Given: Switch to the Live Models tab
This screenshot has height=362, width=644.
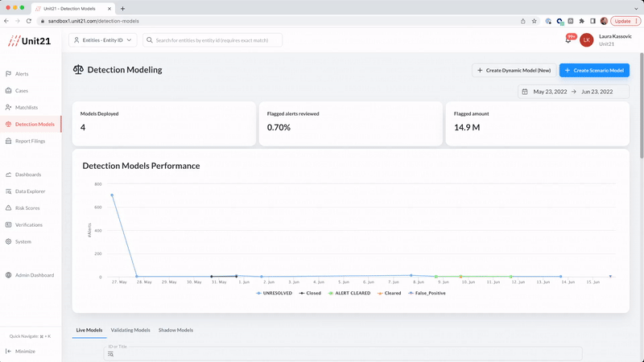Looking at the screenshot, I should click(89, 330).
